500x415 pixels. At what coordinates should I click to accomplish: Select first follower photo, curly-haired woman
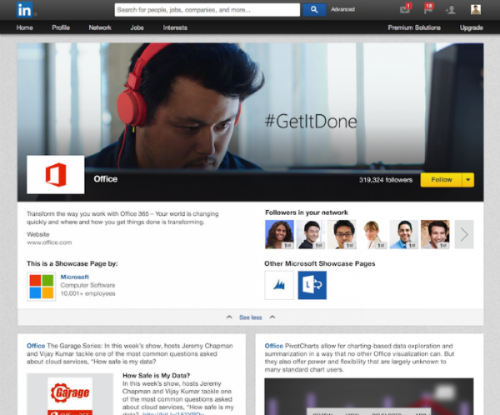tap(279, 234)
